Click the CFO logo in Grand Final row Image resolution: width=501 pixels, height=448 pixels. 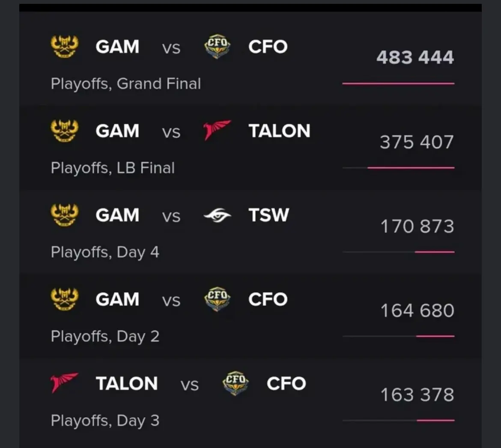coord(217,47)
